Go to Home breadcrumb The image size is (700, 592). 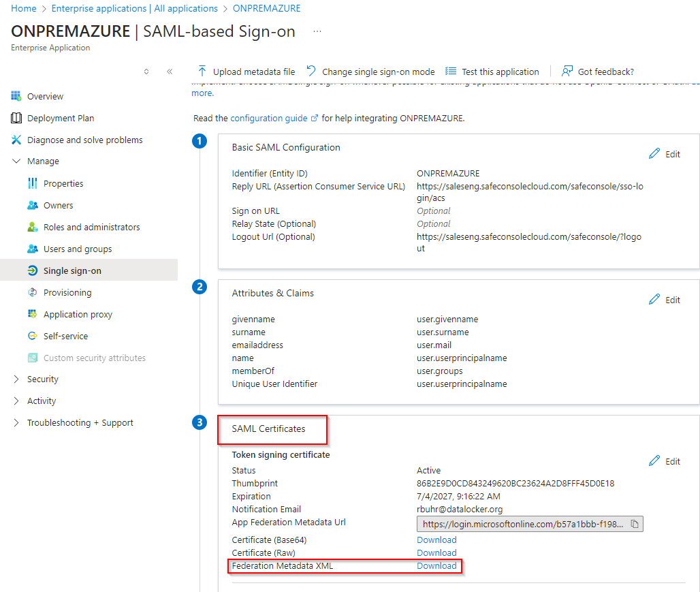pyautogui.click(x=24, y=8)
